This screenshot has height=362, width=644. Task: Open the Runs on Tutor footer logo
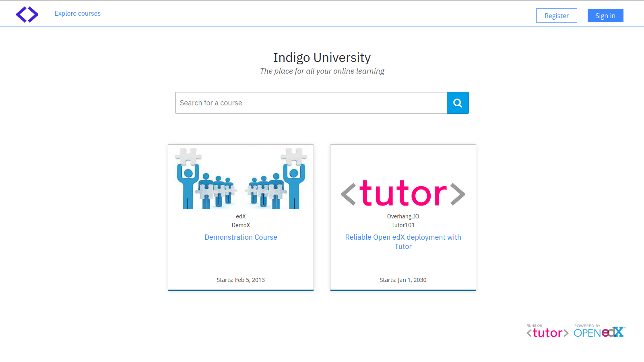547,331
